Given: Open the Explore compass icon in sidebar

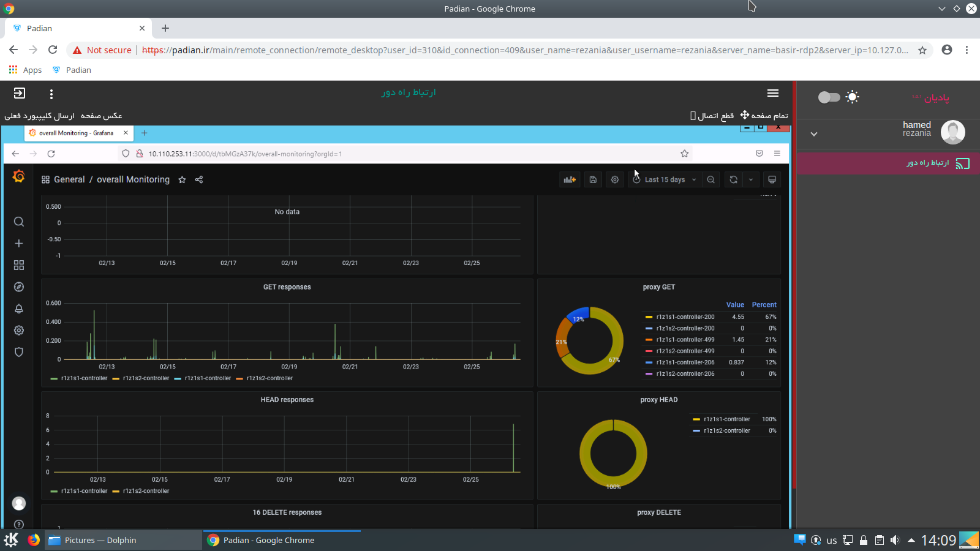Looking at the screenshot, I should pos(19,287).
